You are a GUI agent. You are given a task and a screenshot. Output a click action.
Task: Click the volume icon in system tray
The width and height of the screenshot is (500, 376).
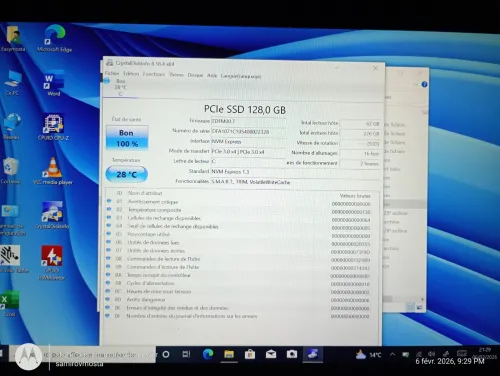click(431, 354)
